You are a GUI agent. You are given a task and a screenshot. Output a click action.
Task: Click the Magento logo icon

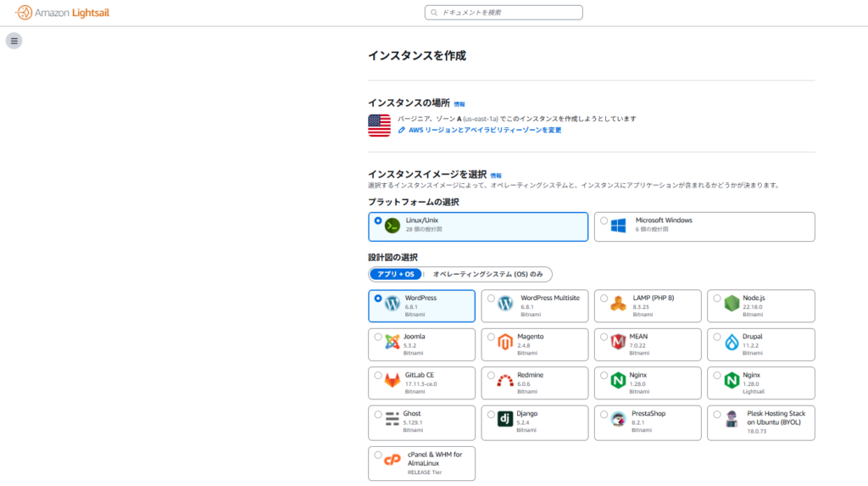point(505,342)
